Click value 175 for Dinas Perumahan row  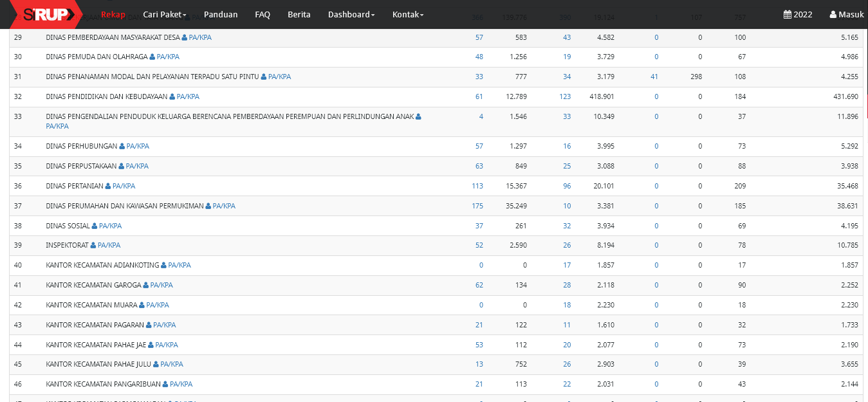(477, 206)
